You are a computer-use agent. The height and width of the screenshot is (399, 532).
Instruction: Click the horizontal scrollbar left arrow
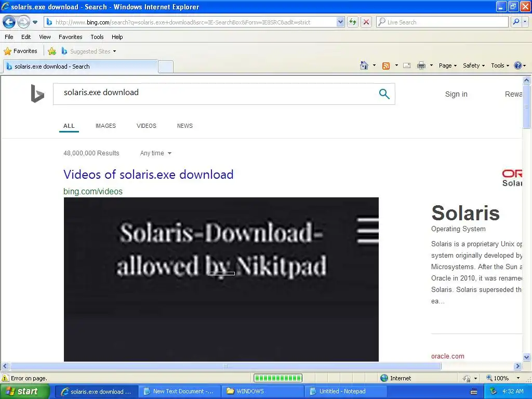(5, 366)
